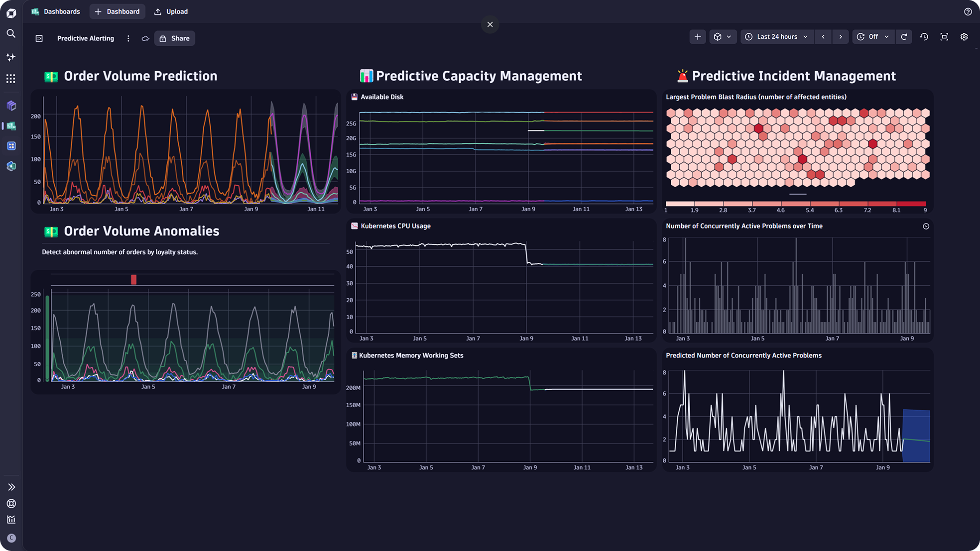Expand the left sidebar with double chevron

click(x=11, y=487)
